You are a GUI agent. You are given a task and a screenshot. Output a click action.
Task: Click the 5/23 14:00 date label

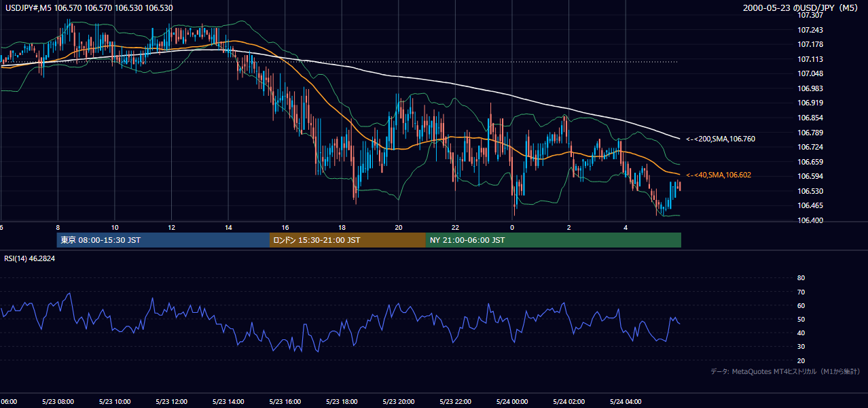pos(228,402)
